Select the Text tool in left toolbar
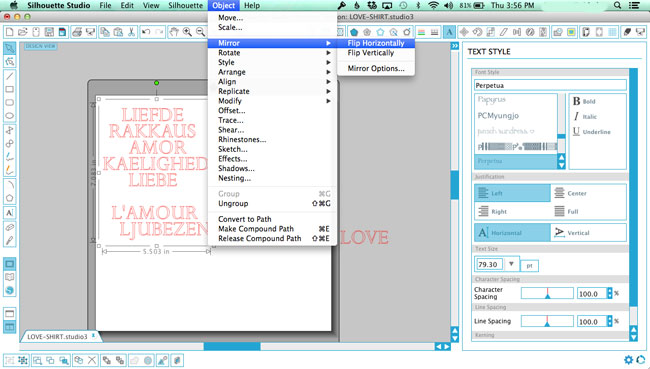650x369 pixels. coord(10,213)
